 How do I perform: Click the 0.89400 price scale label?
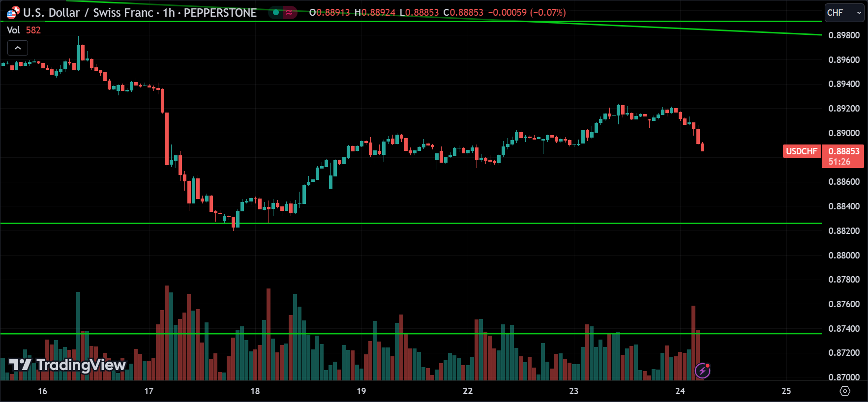[844, 84]
